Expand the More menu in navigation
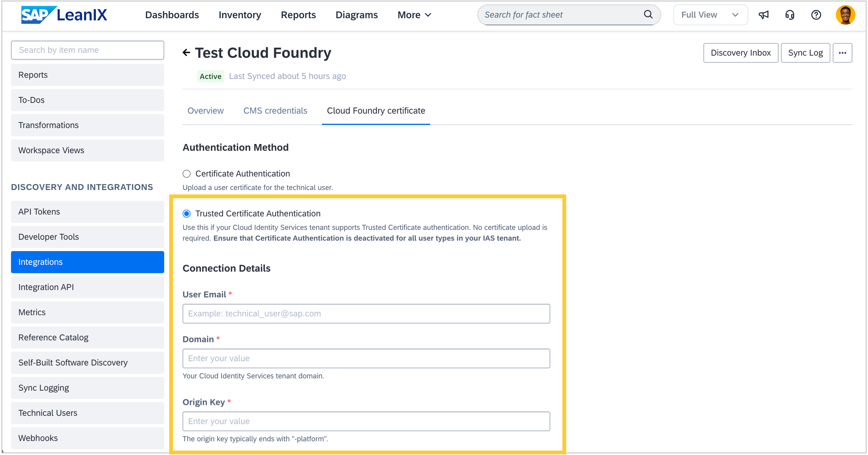Viewport: 868px width, 455px height. 414,15
